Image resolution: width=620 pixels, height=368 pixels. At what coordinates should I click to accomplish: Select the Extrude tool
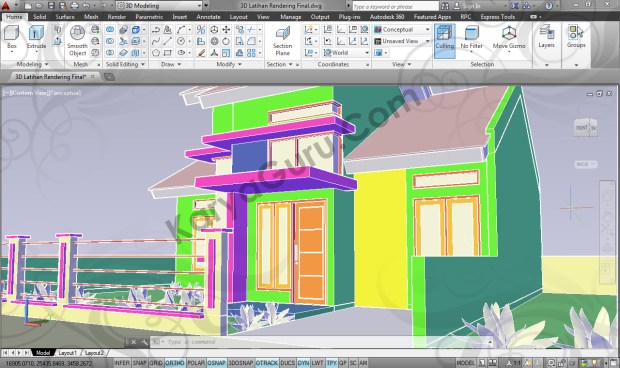[36, 38]
